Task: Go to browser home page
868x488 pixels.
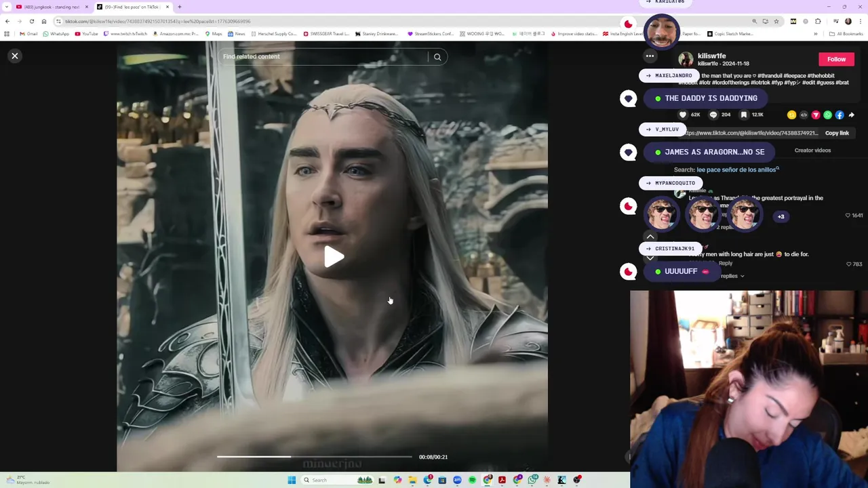Action: 43,21
